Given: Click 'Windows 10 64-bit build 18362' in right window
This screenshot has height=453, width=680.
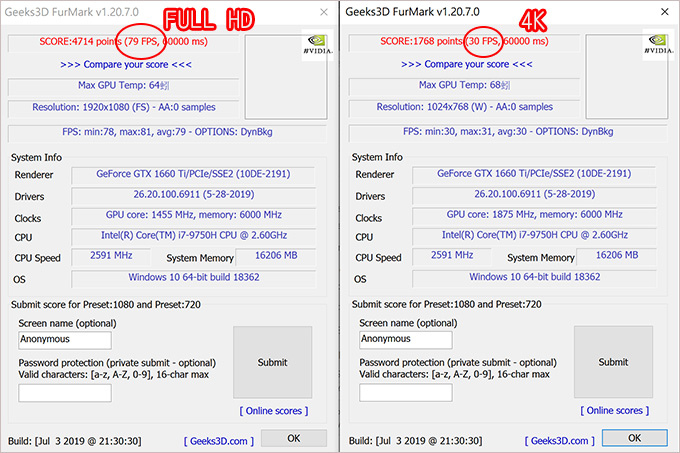Looking at the screenshot, I should click(x=534, y=277).
